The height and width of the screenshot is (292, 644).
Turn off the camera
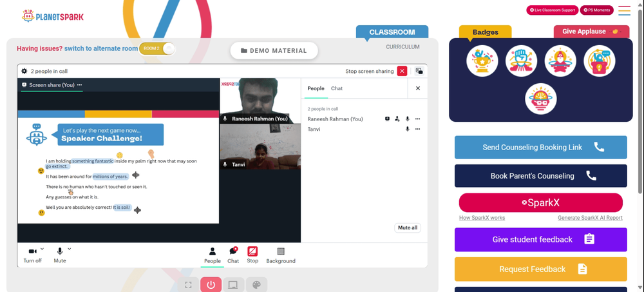[32, 255]
